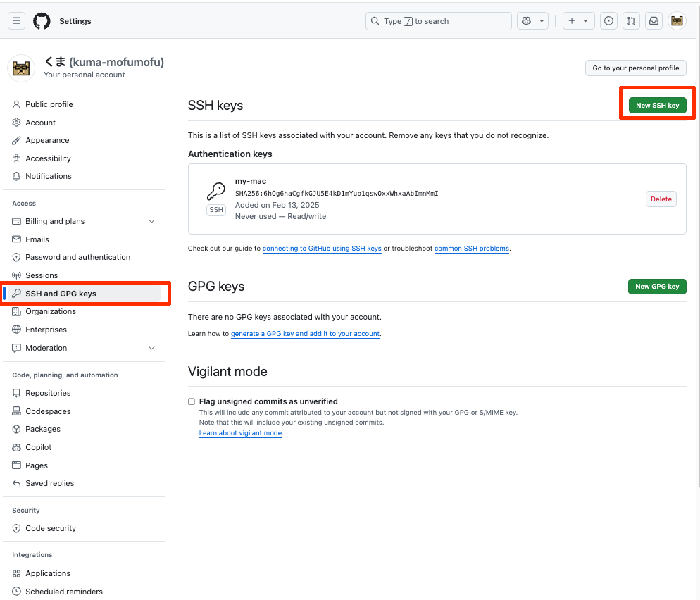Click the Notifications bell icon in sidebar
The image size is (700, 600).
click(16, 176)
